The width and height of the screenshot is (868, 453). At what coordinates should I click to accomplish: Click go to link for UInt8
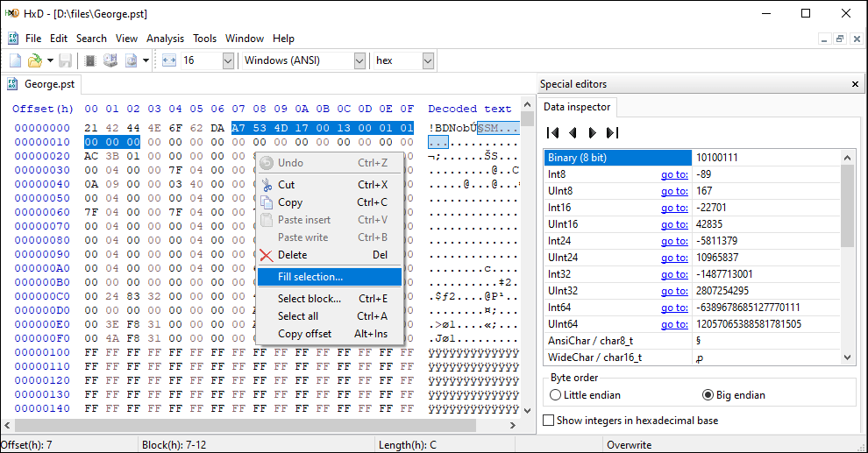tap(674, 191)
